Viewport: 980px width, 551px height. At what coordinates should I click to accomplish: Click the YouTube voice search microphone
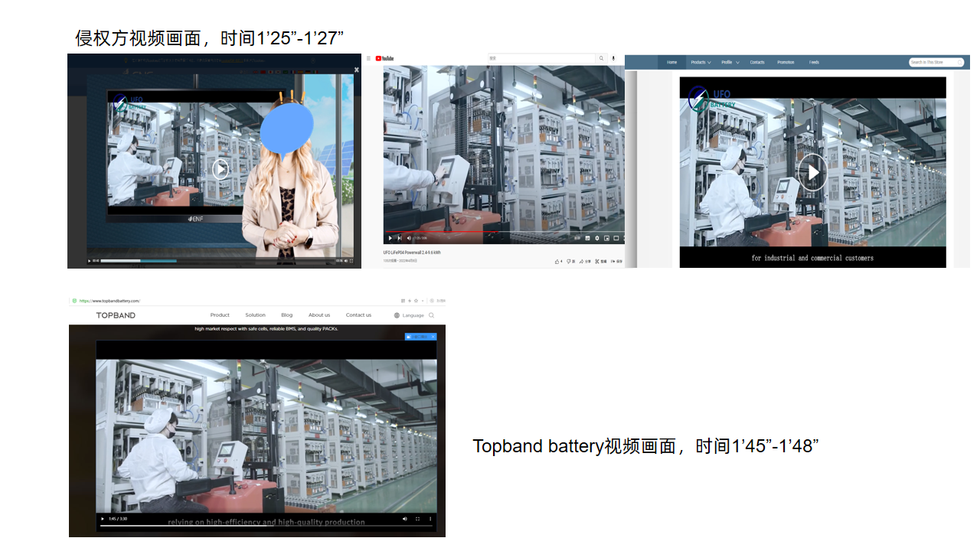tap(613, 58)
